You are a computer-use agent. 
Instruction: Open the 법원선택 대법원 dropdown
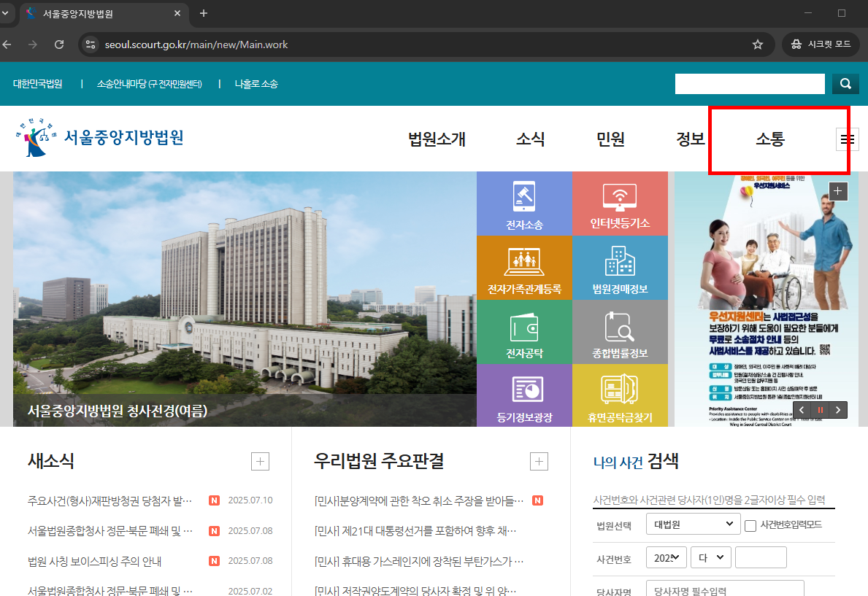pos(693,524)
